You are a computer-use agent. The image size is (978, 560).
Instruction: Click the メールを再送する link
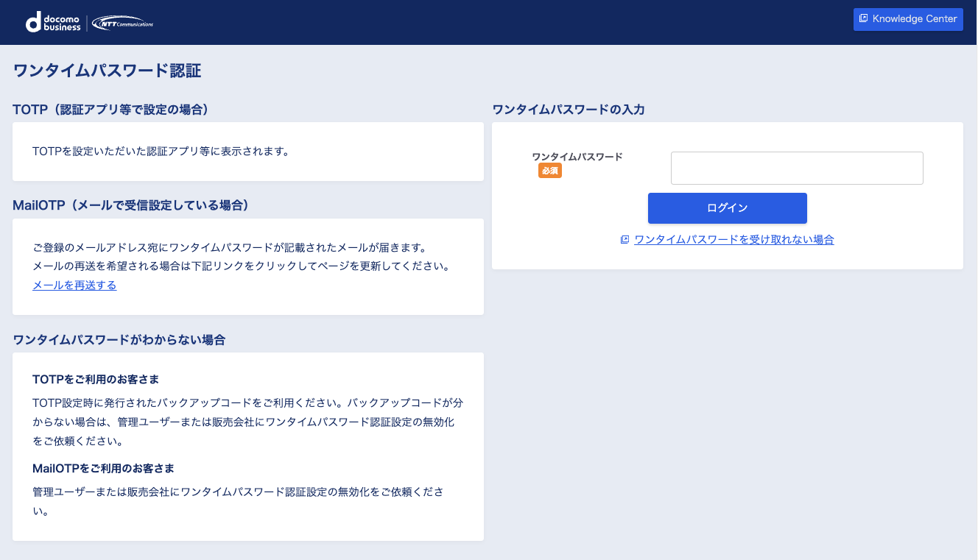(x=74, y=286)
